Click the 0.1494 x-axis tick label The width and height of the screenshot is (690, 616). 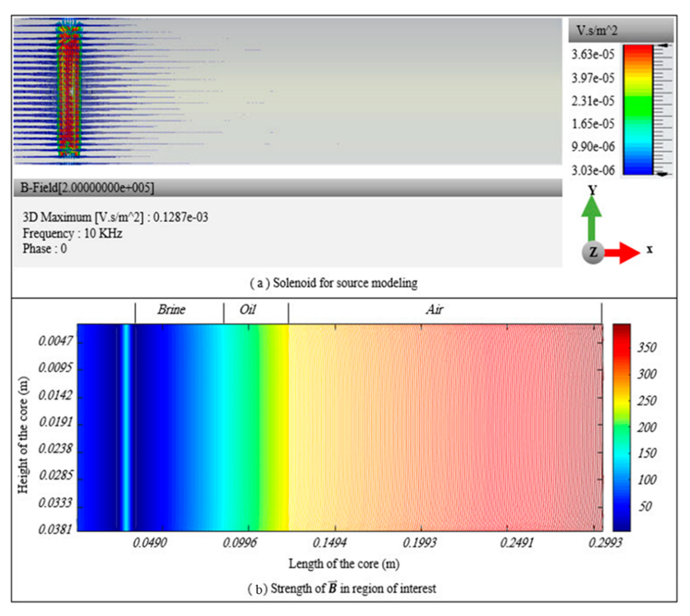pos(330,543)
